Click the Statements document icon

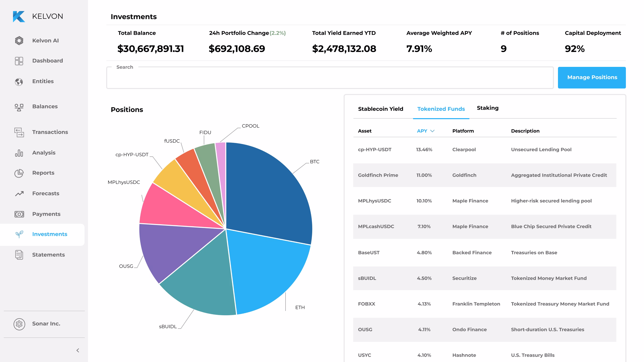[x=19, y=255]
